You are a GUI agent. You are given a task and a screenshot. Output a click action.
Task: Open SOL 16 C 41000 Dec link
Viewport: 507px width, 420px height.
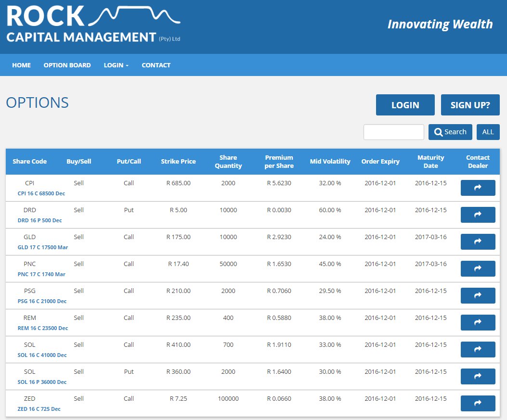(x=42, y=355)
